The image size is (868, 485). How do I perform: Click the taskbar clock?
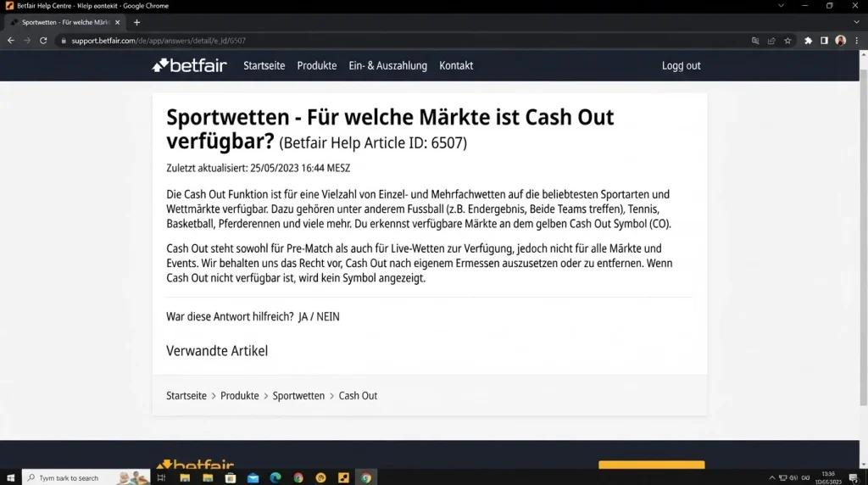click(x=828, y=477)
